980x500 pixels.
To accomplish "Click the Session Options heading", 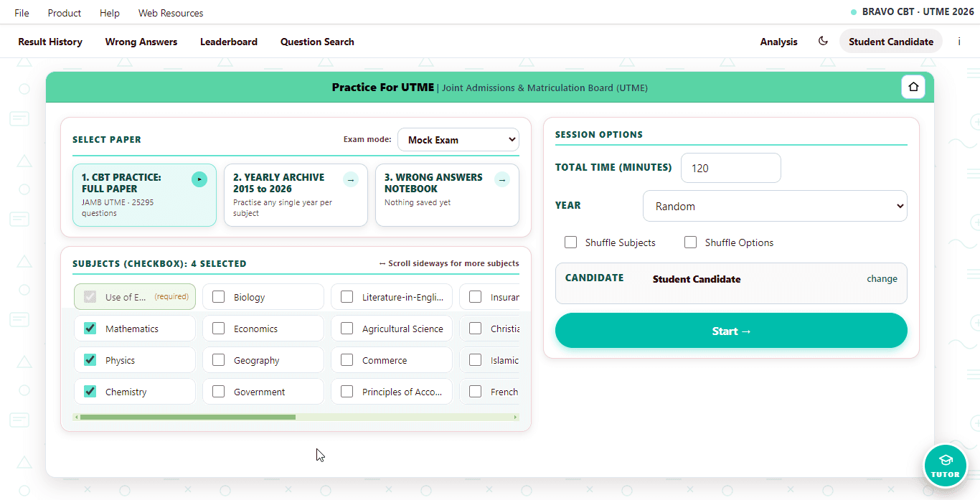I will 599,134.
